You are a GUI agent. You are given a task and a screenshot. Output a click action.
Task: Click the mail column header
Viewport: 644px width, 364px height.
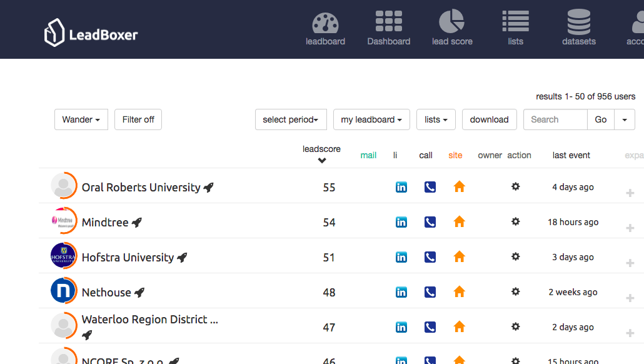click(368, 155)
